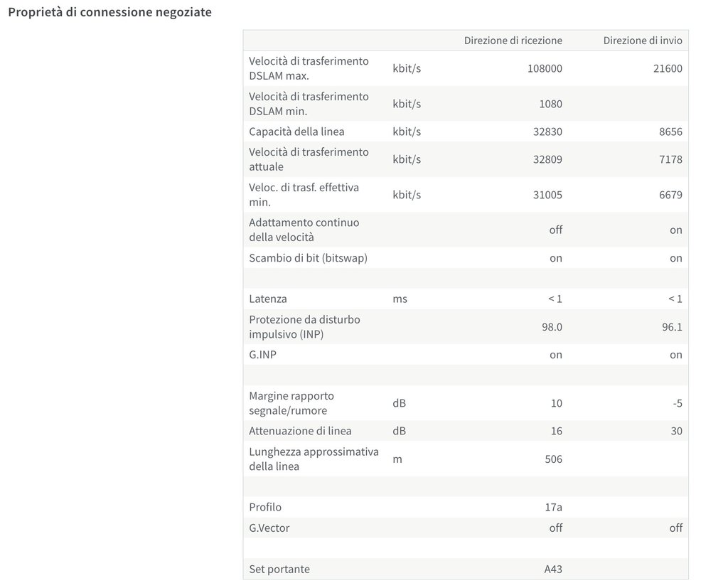This screenshot has width=728, height=588.
Task: Click the 'Attenuazione di linea' label
Action: 301,431
